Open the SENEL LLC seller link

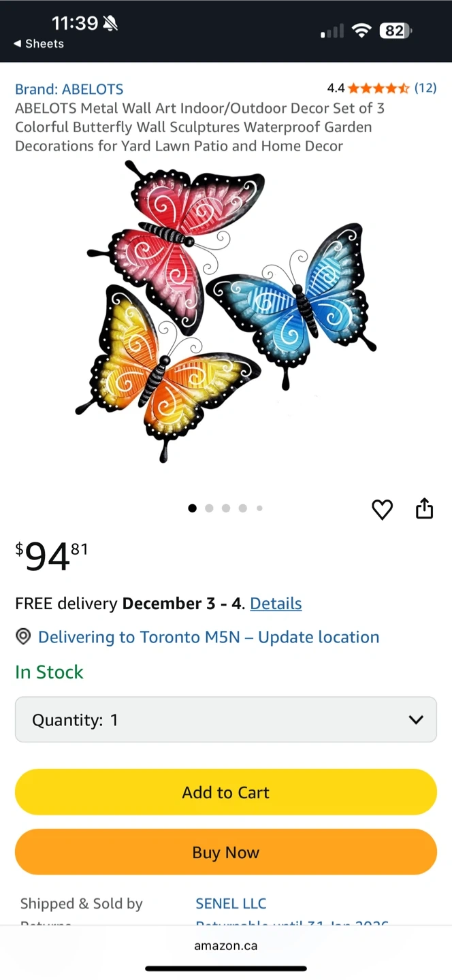231,904
